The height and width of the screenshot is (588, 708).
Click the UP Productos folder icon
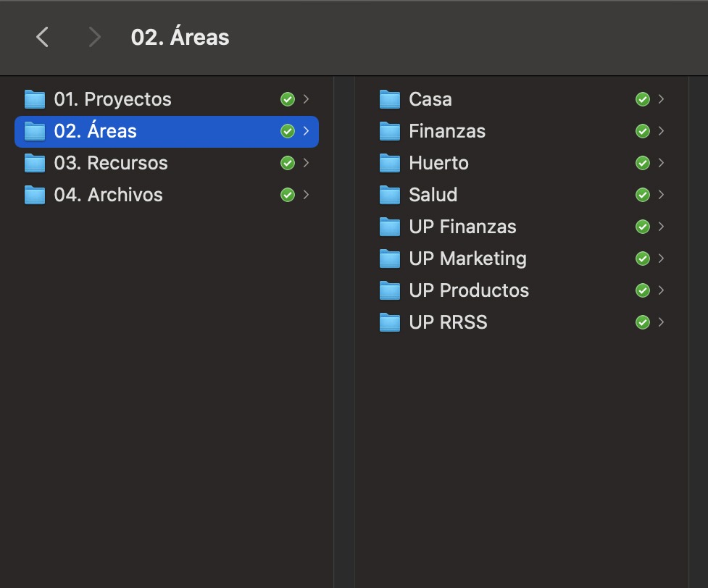390,290
